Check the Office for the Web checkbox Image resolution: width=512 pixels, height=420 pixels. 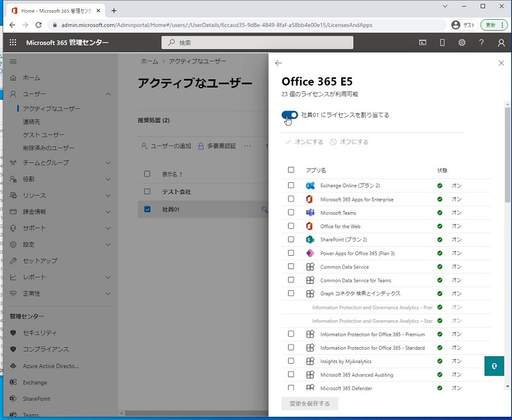[x=291, y=226]
